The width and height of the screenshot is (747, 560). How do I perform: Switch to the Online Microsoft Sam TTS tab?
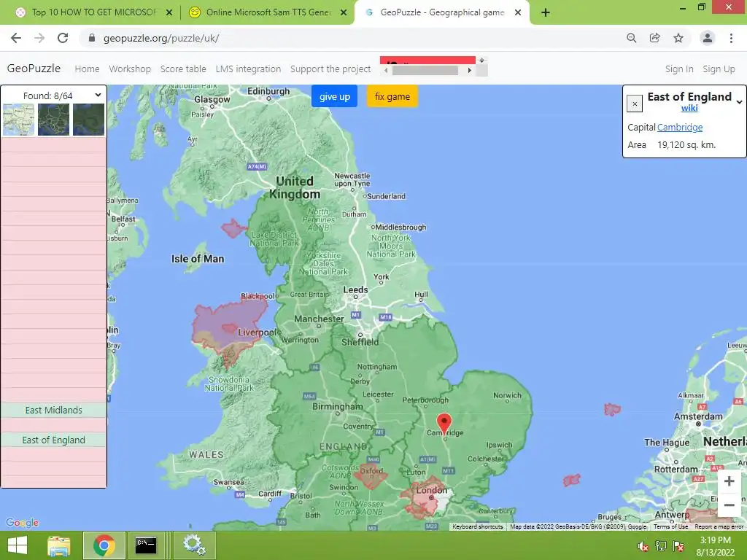coord(267,12)
